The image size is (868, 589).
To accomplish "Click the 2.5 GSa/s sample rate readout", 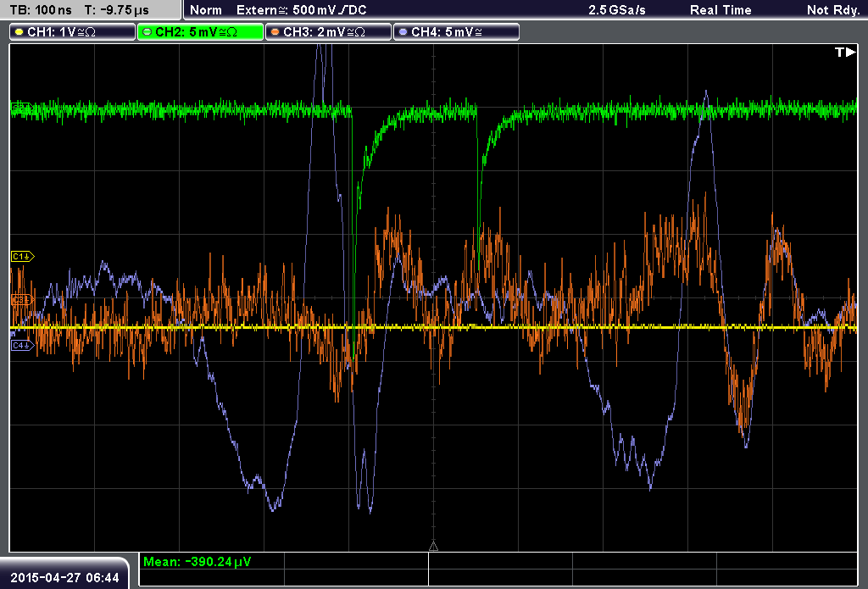I will click(617, 10).
